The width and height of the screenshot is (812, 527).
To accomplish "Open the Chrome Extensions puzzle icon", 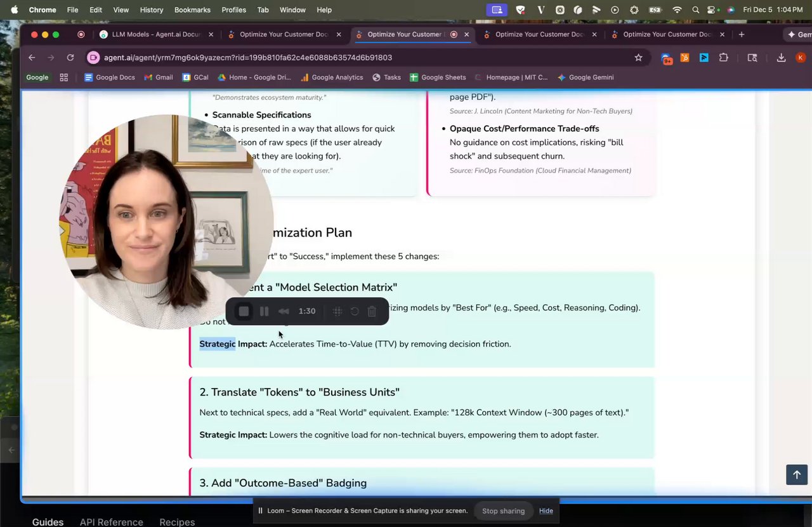I will pyautogui.click(x=724, y=57).
